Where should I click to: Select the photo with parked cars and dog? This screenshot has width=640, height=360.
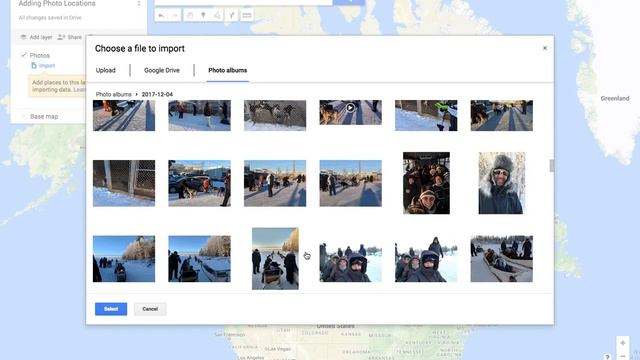click(x=199, y=183)
